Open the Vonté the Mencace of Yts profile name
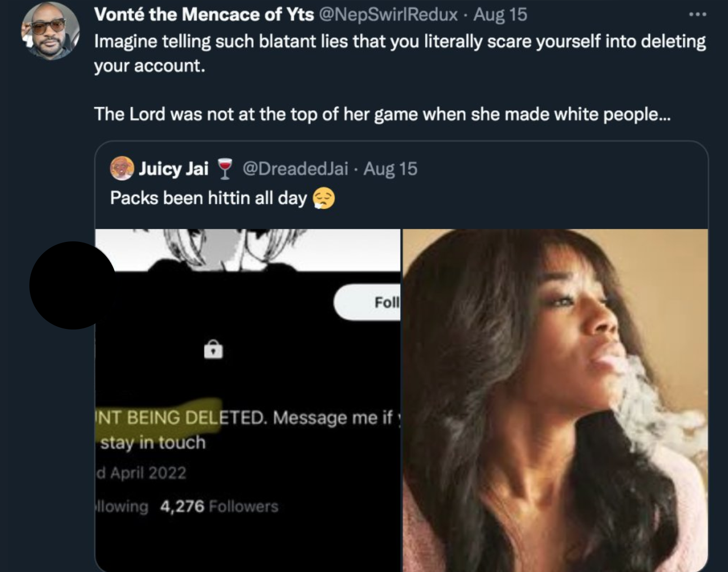The image size is (728, 572). click(204, 15)
